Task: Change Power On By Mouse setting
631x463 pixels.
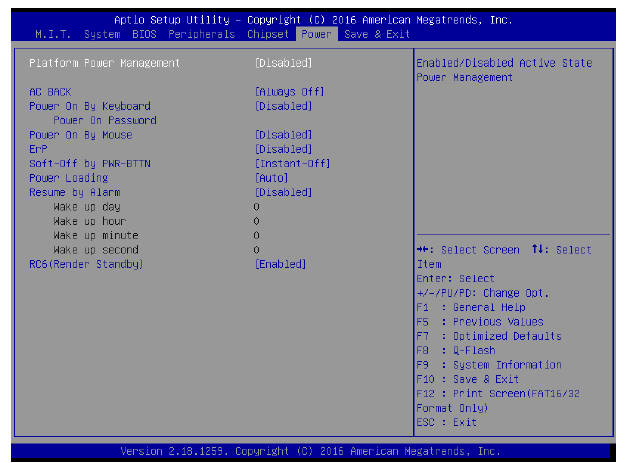Action: [284, 135]
